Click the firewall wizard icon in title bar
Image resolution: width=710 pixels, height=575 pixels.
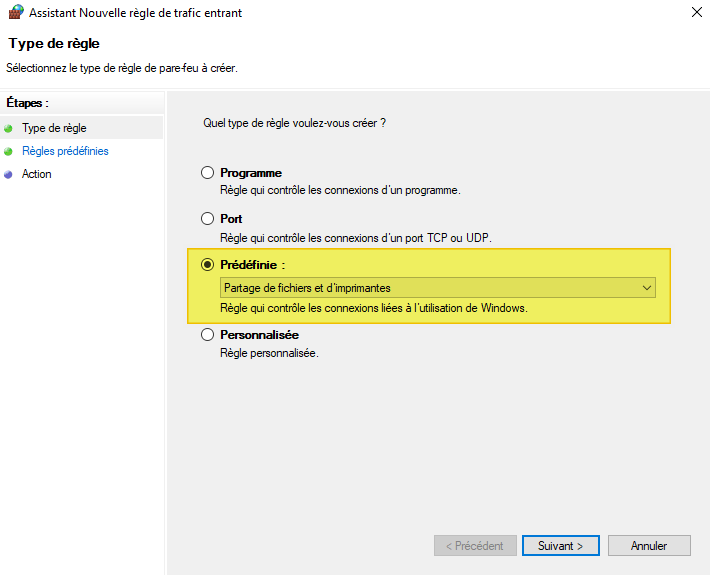(x=16, y=13)
